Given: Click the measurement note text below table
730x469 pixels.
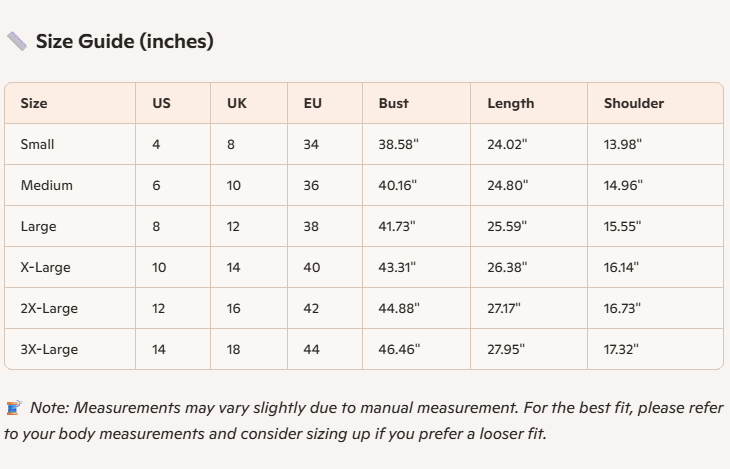Looking at the screenshot, I should click(365, 421).
